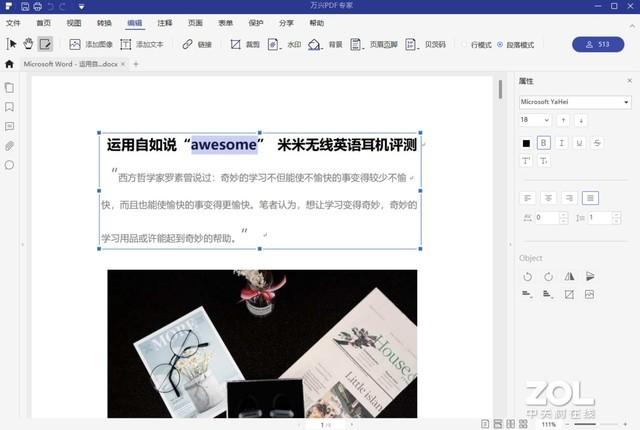Undo the last action in title bar
This screenshot has width=640, height=430.
[50, 6]
